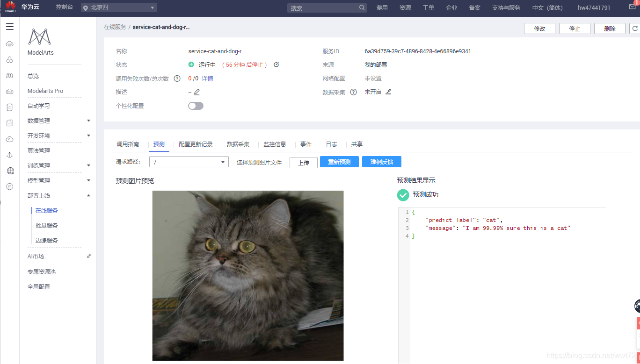Click the 停止 button
Screen dimensions: 640x364
[575, 29]
